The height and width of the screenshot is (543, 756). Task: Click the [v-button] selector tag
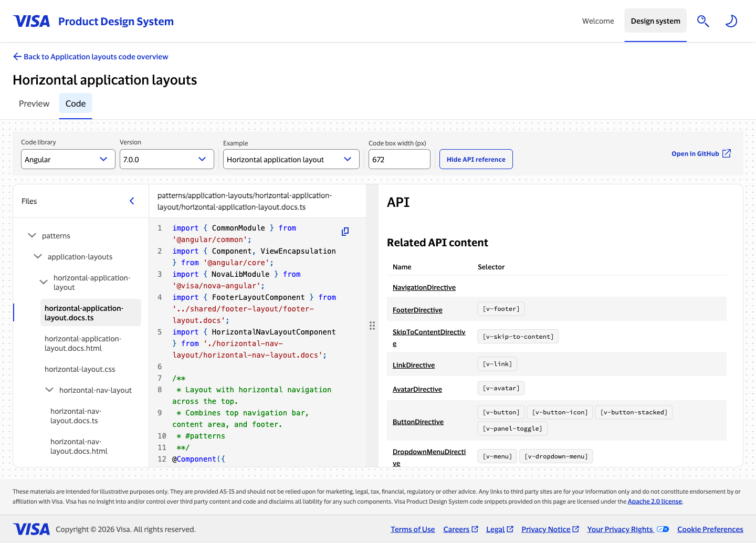pyautogui.click(x=501, y=412)
